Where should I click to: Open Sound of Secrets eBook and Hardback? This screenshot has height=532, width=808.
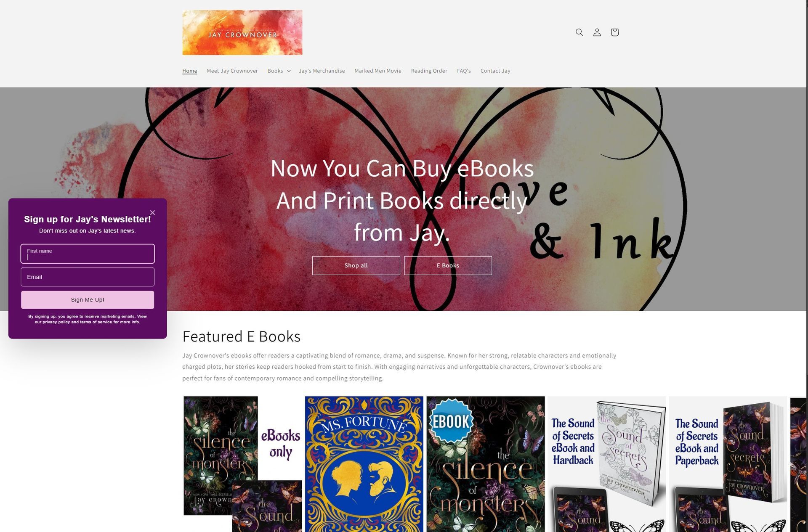606,464
